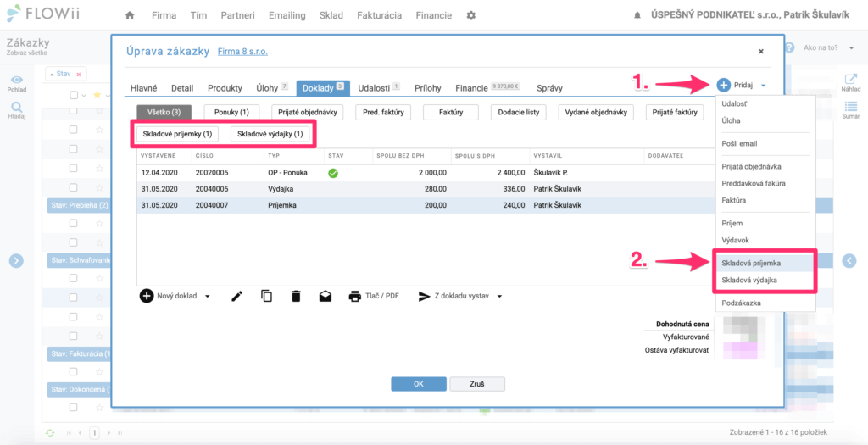Switch to the Produkty tab

pos(225,88)
